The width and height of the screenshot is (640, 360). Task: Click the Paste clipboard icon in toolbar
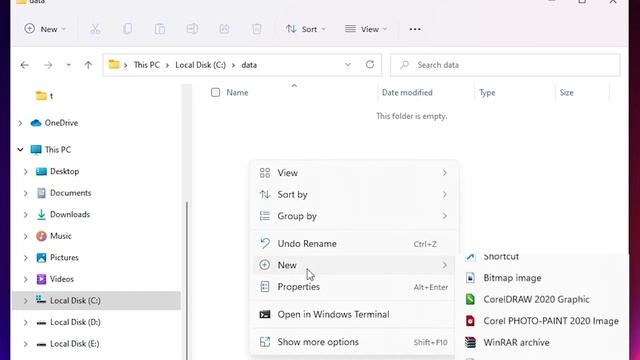click(160, 29)
